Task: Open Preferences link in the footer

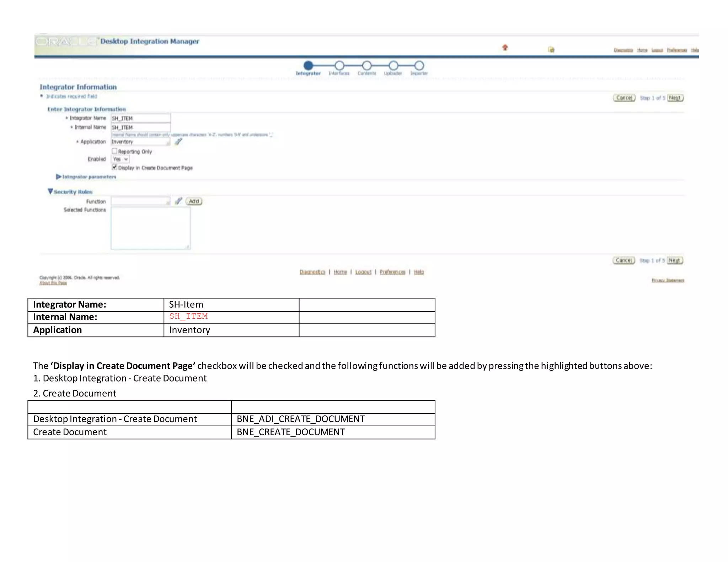Action: [x=392, y=272]
